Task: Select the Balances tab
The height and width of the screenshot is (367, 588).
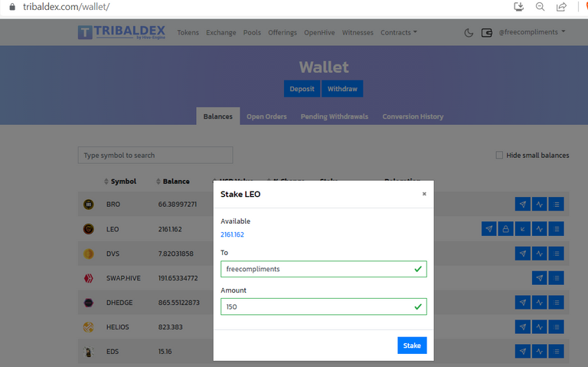Action: [x=218, y=116]
